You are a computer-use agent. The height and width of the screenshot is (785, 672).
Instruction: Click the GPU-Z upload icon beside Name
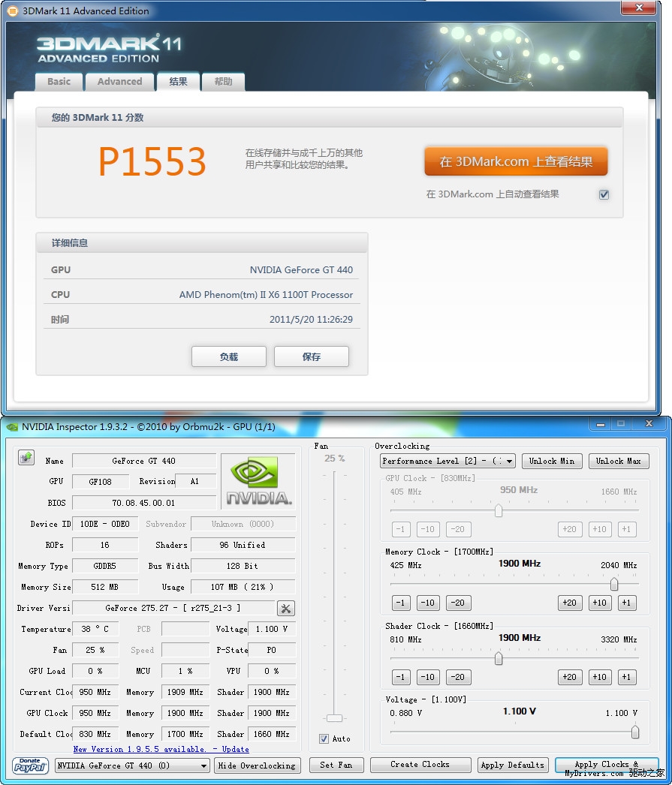tap(26, 458)
